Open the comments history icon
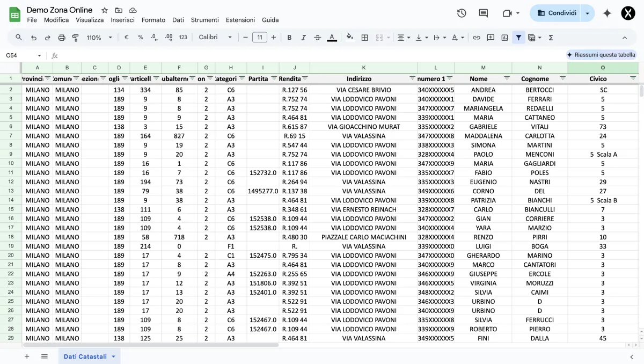The image size is (644, 364). coord(484,13)
